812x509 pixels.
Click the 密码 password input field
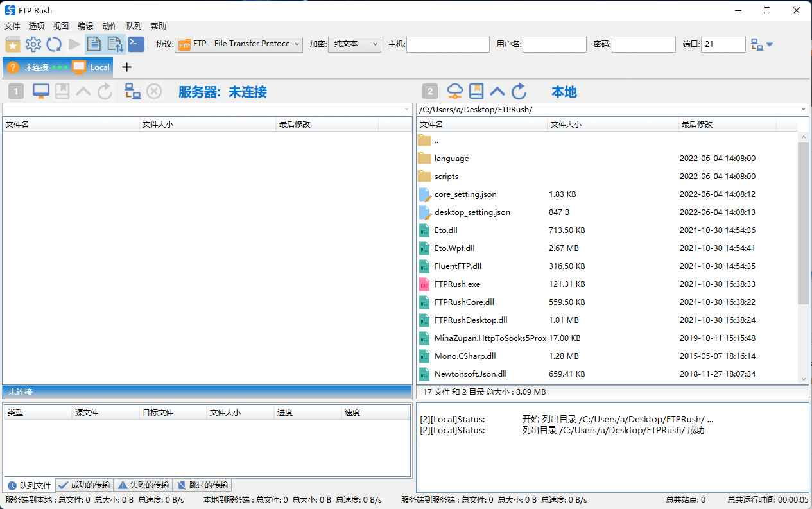(644, 44)
